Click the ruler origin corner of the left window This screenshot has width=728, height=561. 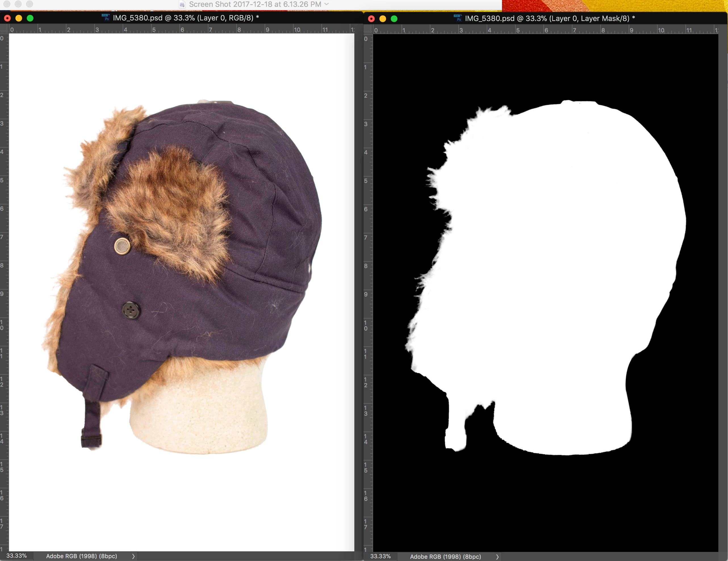tap(4, 29)
